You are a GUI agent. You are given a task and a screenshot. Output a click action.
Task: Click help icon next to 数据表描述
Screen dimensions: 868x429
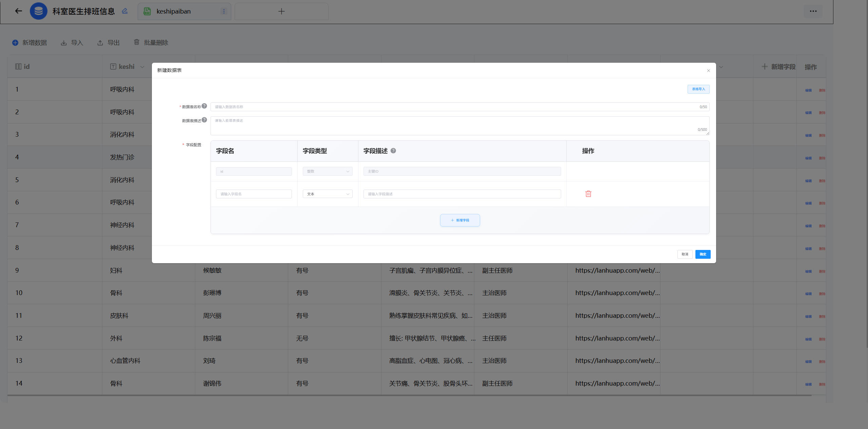[x=204, y=120]
